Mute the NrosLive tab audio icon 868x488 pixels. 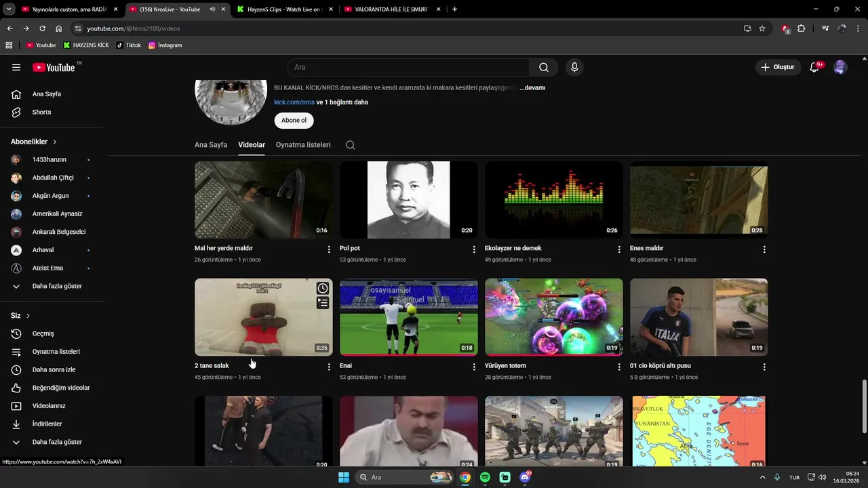[212, 9]
